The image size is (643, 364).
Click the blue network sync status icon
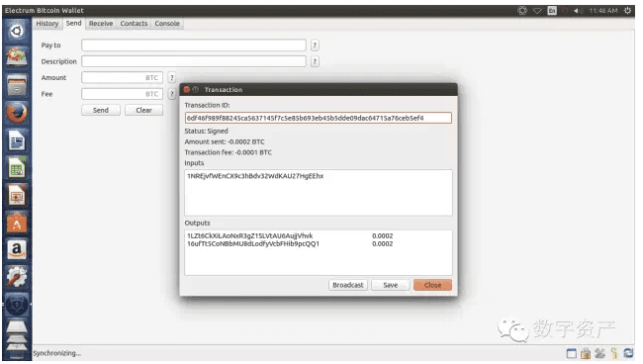(628, 353)
